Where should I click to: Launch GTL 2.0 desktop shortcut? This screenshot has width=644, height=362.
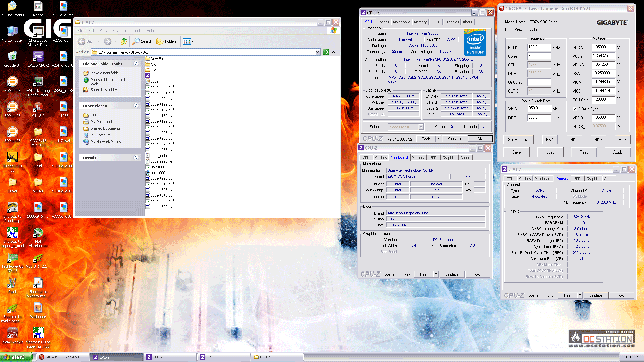point(38,110)
